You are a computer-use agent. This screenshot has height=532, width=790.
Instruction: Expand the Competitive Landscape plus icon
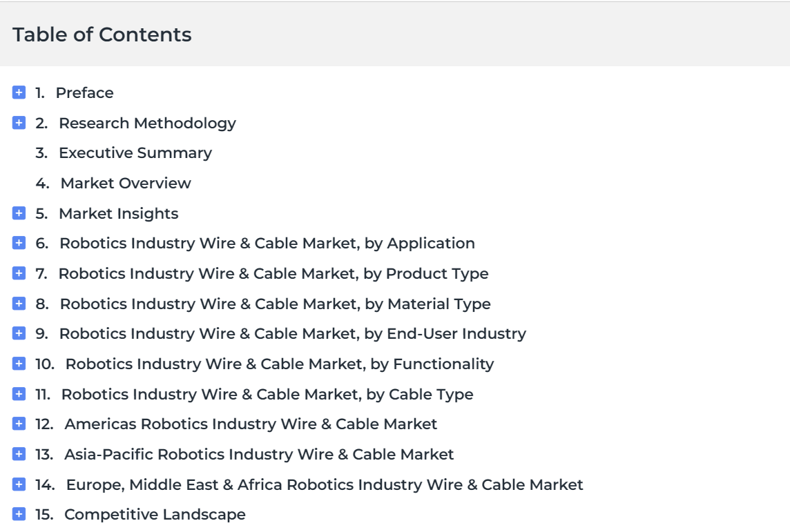click(x=19, y=514)
